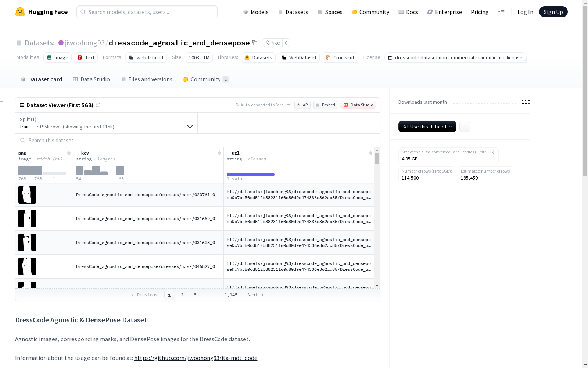
Task: Expand the Croissant library tag
Action: (x=340, y=57)
